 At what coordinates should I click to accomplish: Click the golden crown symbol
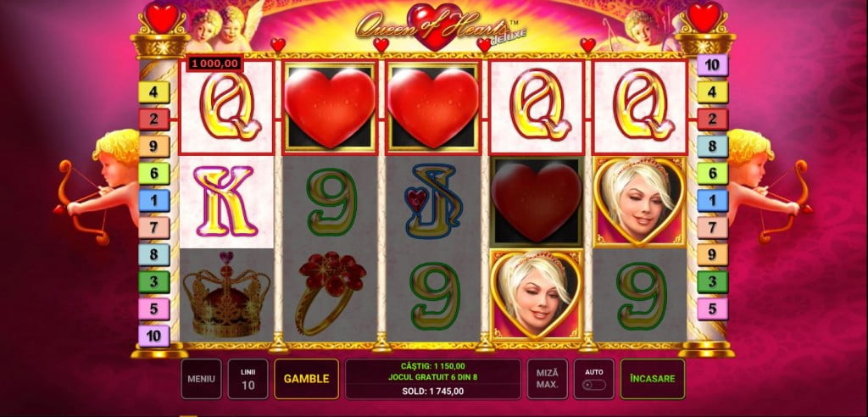[x=226, y=295]
